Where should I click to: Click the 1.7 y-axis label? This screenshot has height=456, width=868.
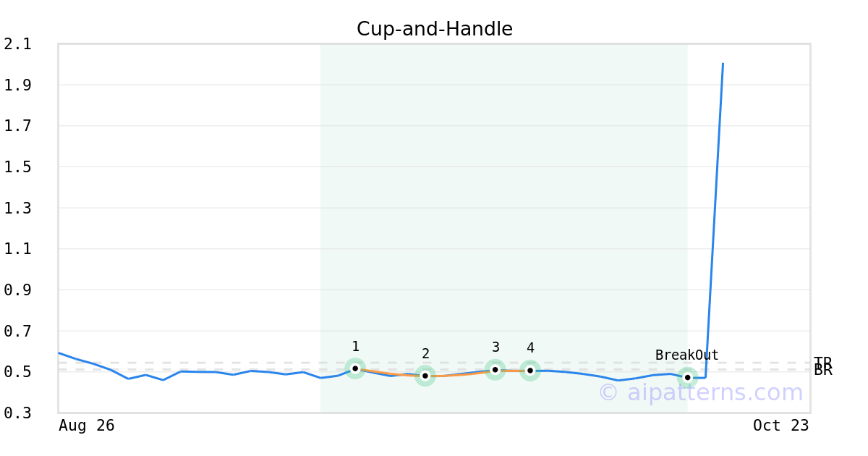click(x=17, y=126)
